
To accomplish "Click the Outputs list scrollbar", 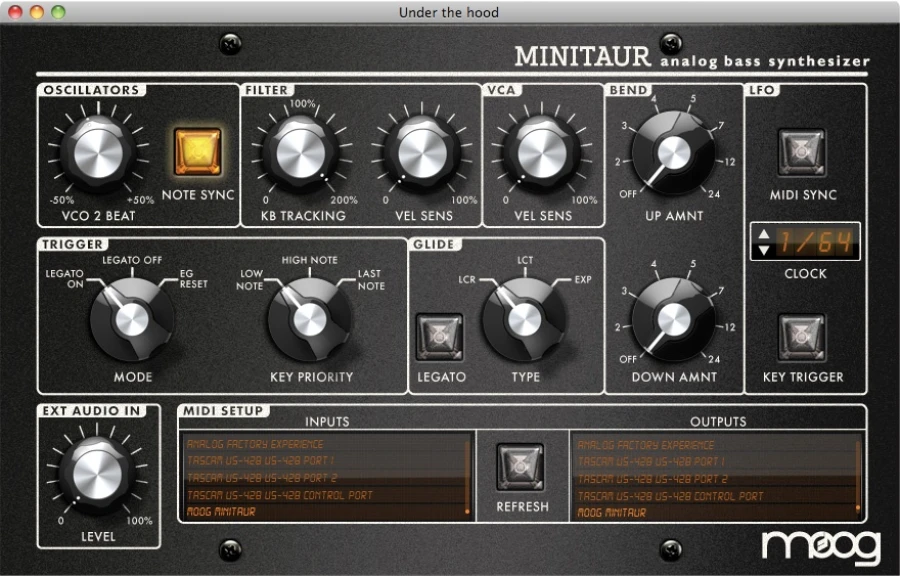I will (858, 476).
